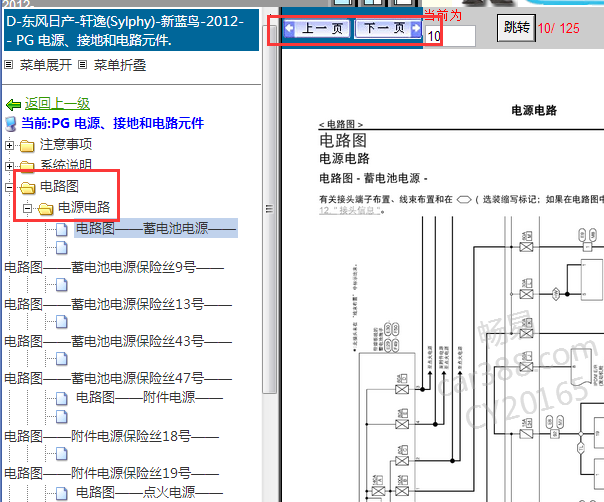Image resolution: width=604 pixels, height=502 pixels.
Task: Click the left panel vertical scrollbar
Action: 269,208
